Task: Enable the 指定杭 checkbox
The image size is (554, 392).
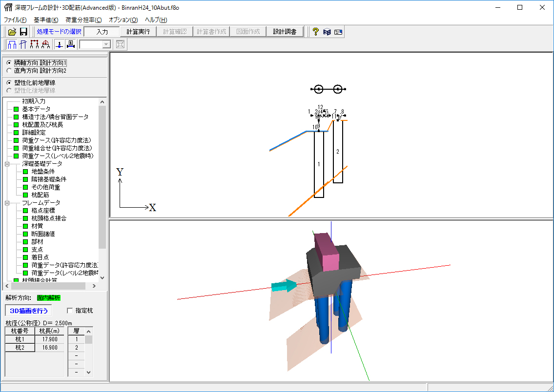Action: [69, 311]
